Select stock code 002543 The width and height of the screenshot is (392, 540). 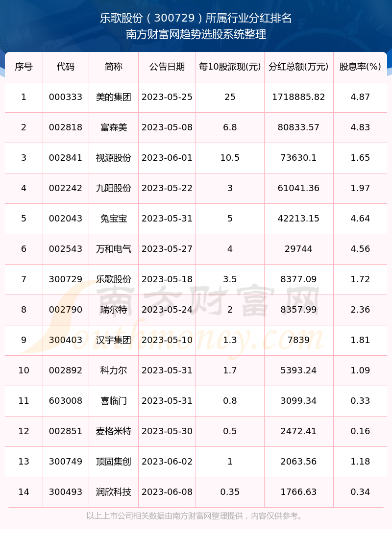[x=66, y=249]
